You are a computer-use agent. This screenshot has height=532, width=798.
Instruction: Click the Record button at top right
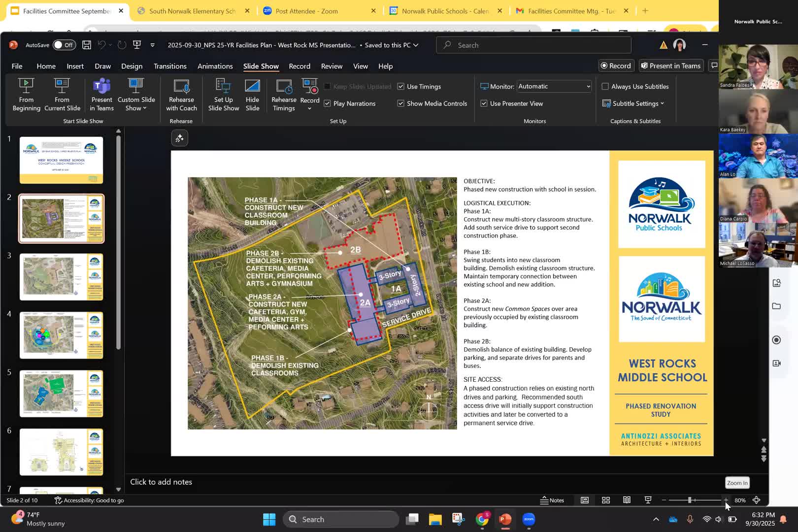(x=615, y=66)
